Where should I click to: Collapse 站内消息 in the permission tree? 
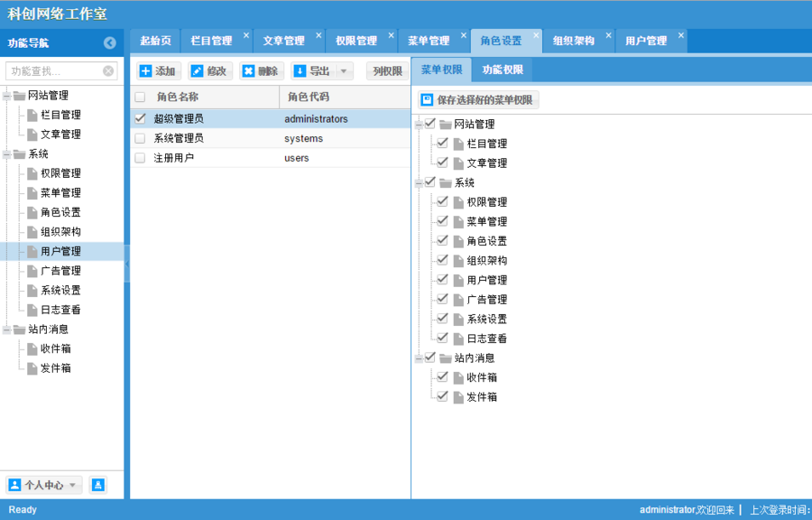tap(419, 358)
